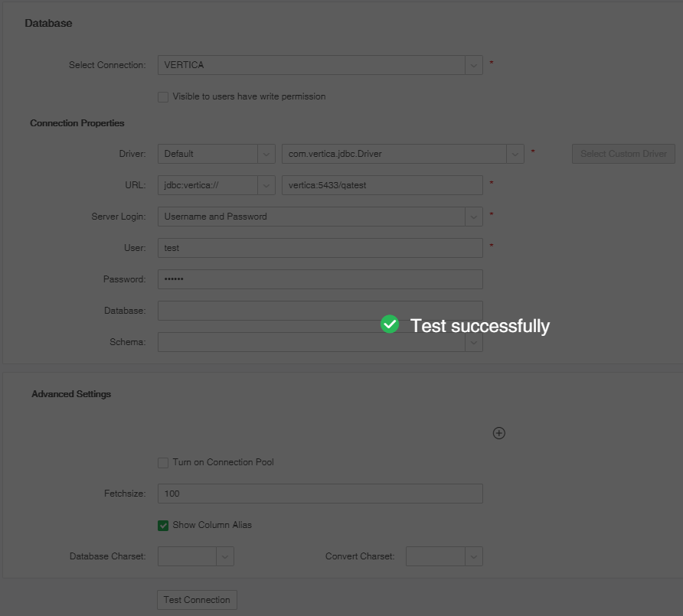
Task: Open the Server Login dropdown
Action: coord(473,217)
